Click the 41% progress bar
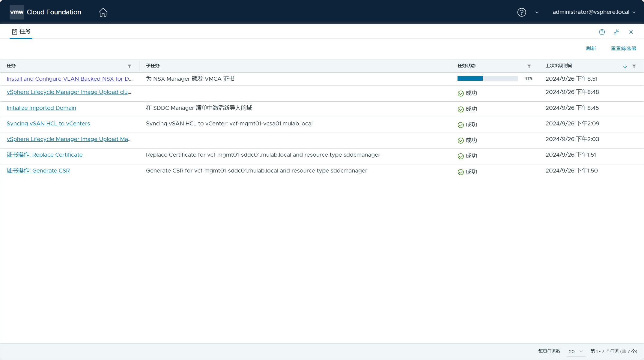Image resolution: width=644 pixels, height=360 pixels. [x=487, y=79]
